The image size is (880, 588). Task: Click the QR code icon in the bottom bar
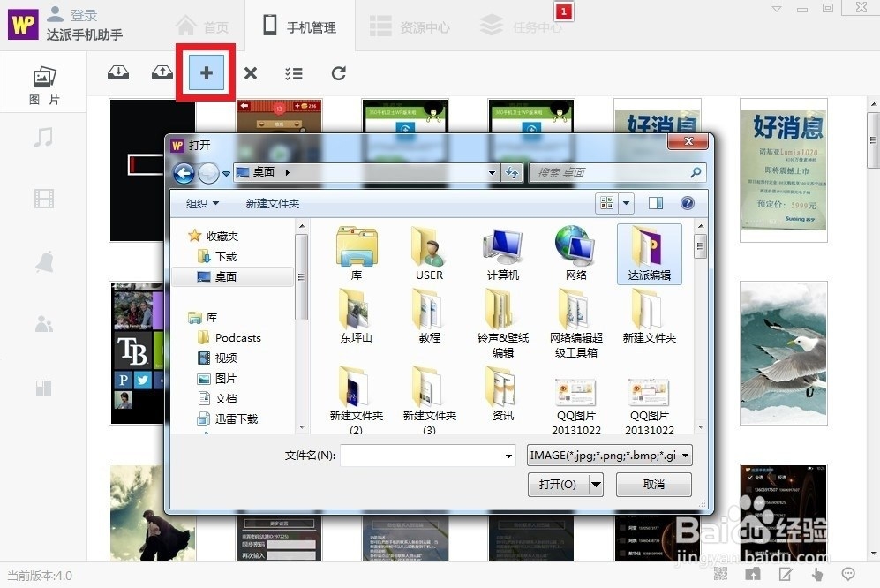pyautogui.click(x=720, y=574)
